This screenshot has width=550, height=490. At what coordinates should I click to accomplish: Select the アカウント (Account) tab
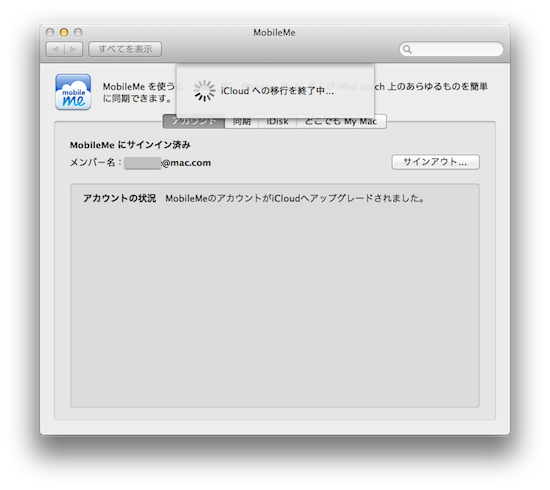click(194, 122)
